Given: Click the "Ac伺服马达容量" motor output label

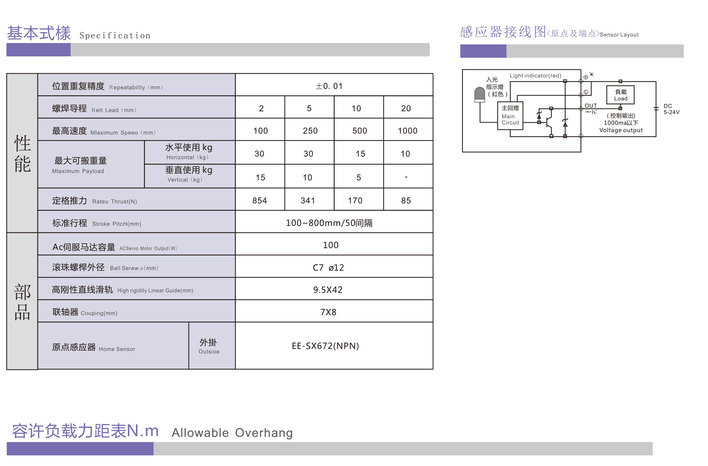Looking at the screenshot, I should click(115, 247).
